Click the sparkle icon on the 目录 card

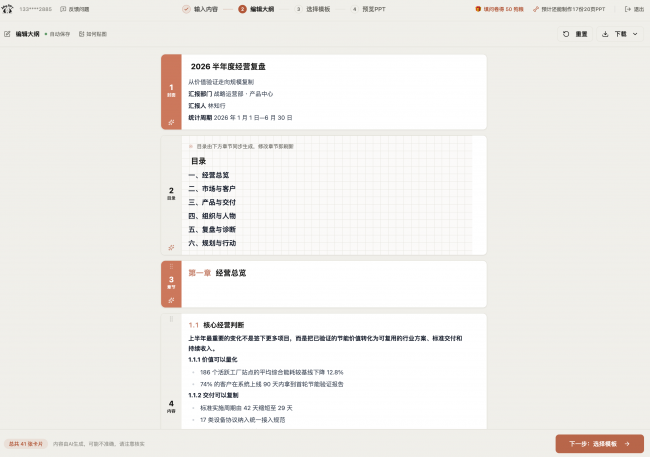171,248
